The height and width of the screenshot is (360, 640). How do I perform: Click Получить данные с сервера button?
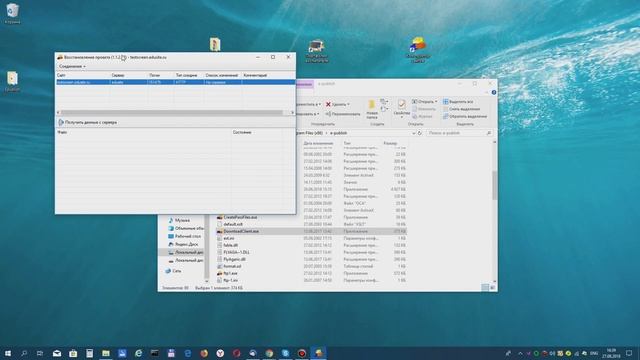88,122
